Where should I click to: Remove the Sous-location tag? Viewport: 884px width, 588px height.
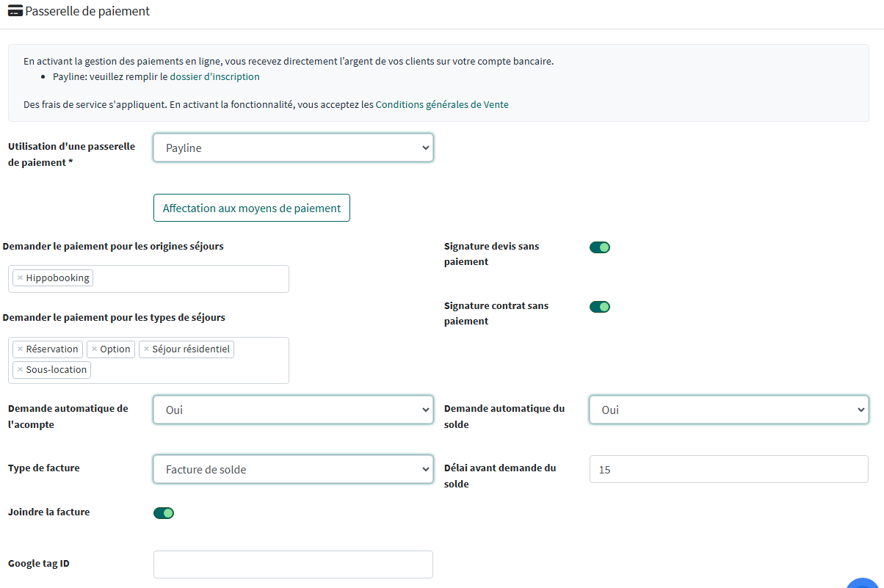[20, 370]
